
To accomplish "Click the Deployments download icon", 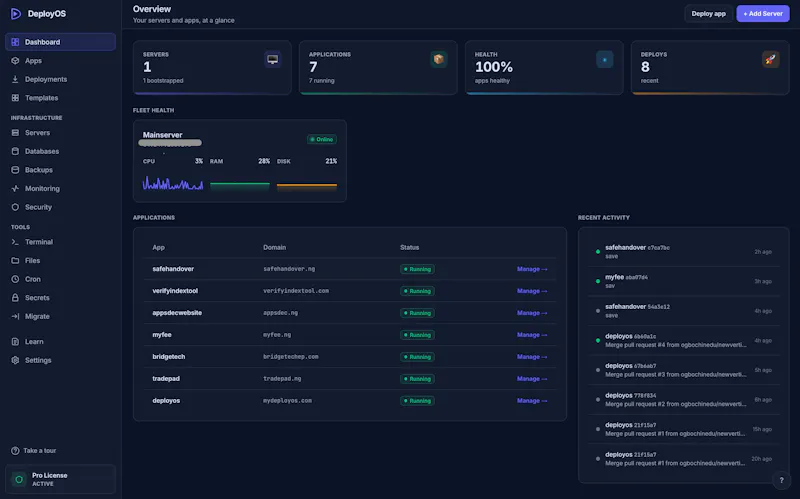I will point(15,79).
